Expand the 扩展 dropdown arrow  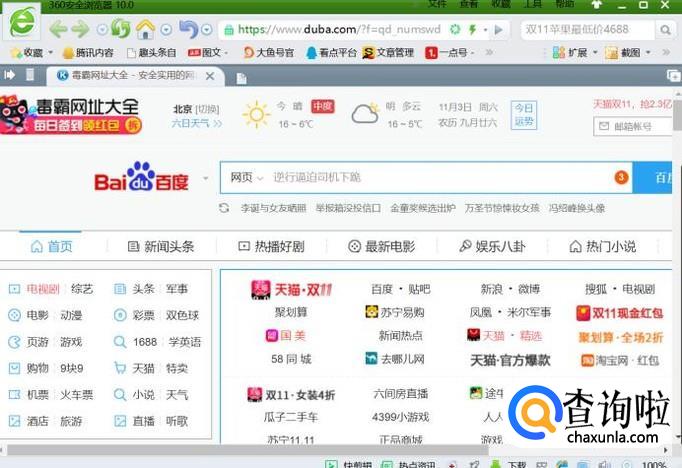(595, 53)
